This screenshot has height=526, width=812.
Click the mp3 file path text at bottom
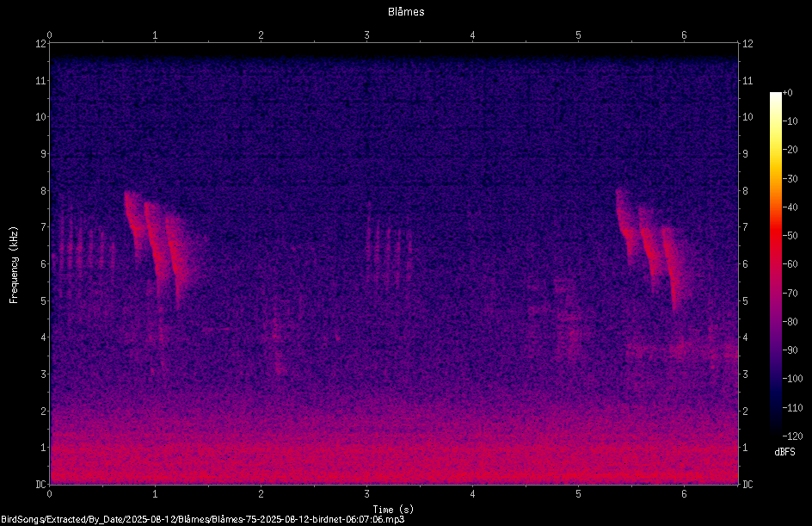[x=202, y=519]
